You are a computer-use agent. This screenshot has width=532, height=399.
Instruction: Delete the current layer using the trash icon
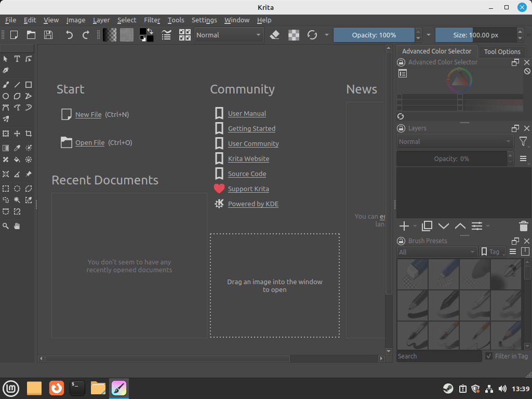click(524, 226)
